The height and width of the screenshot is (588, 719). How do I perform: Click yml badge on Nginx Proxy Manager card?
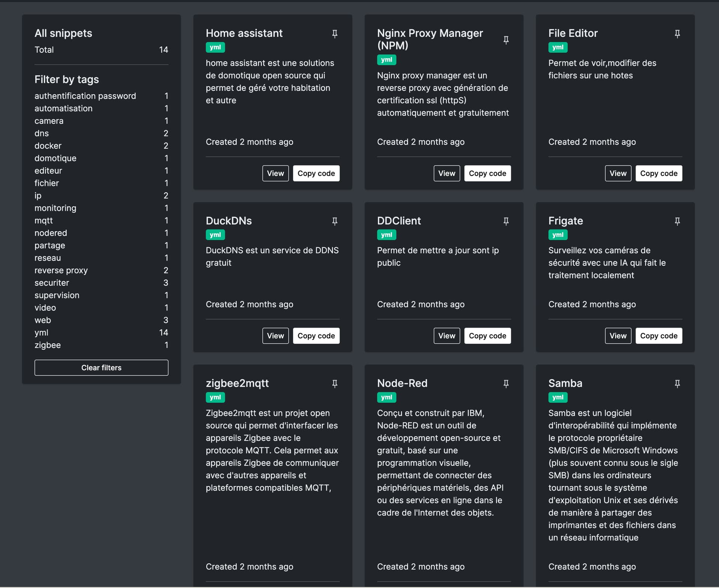pyautogui.click(x=386, y=60)
